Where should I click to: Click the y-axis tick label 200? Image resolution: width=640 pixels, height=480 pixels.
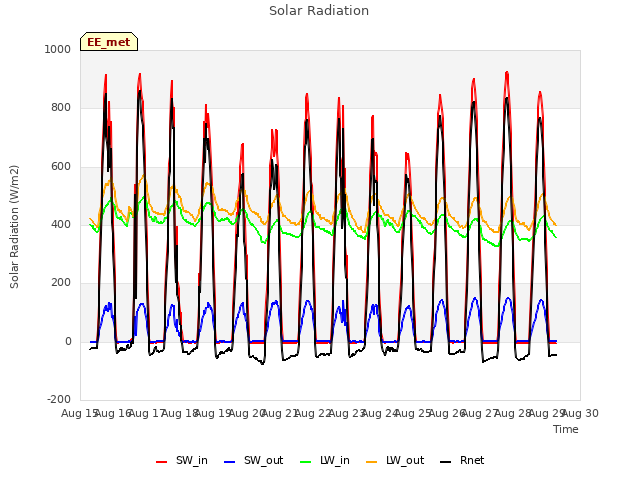(61, 282)
